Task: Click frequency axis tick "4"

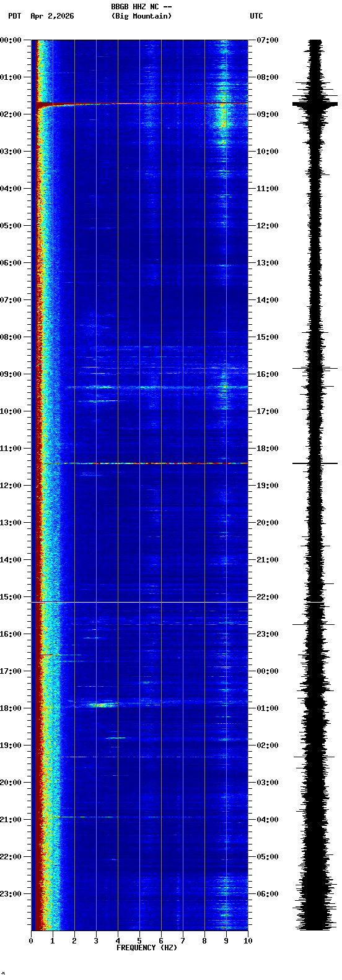Action: (118, 941)
